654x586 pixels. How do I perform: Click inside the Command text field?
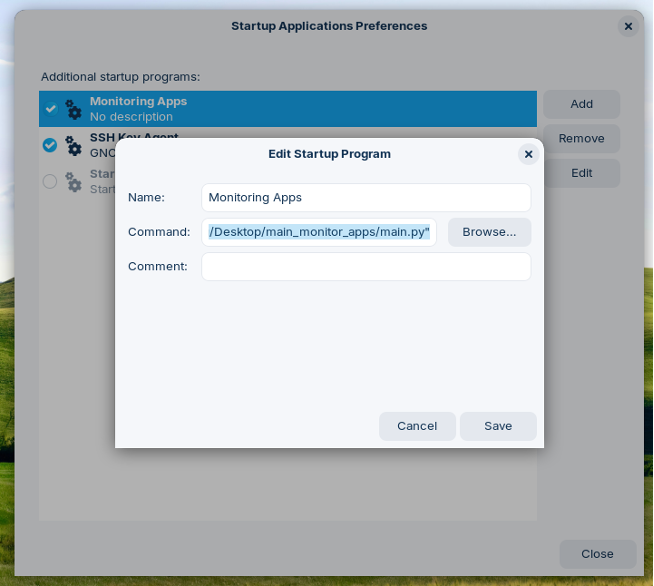pos(319,232)
